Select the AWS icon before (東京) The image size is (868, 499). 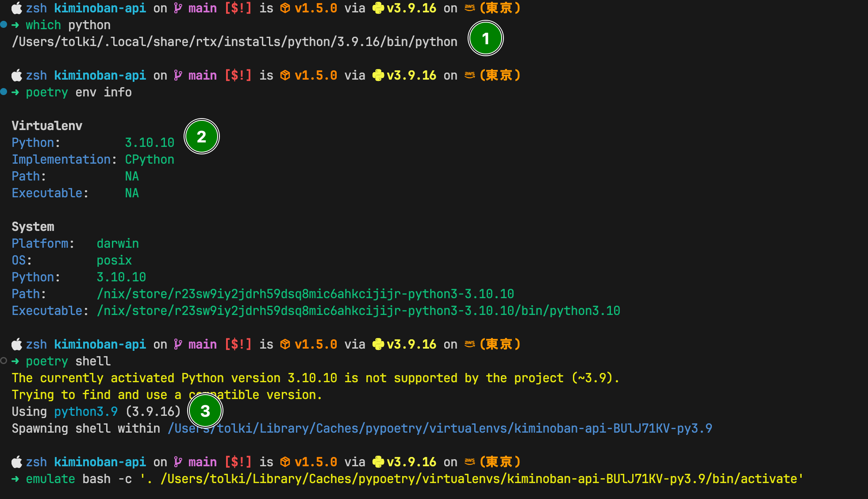click(x=469, y=8)
